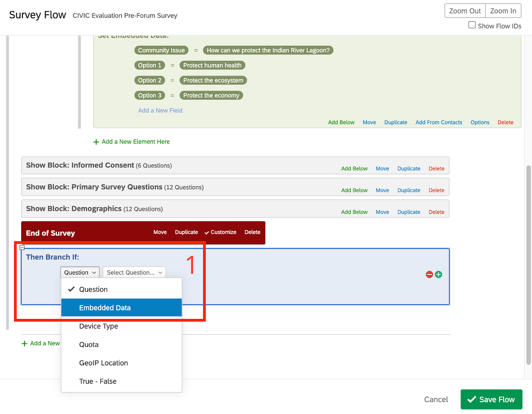The width and height of the screenshot is (532, 414).
Task: Customize the End of Survey element
Action: pos(220,232)
